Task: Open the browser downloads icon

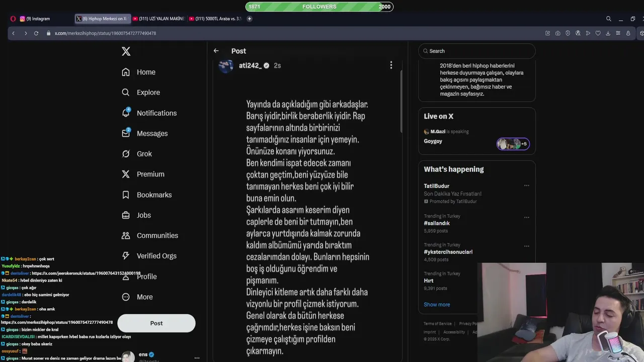Action: click(x=608, y=33)
